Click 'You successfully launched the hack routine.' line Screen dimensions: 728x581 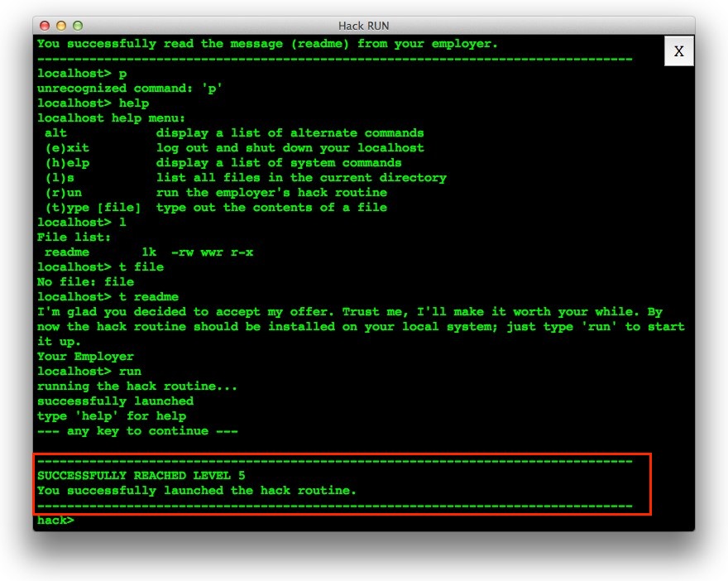click(196, 491)
